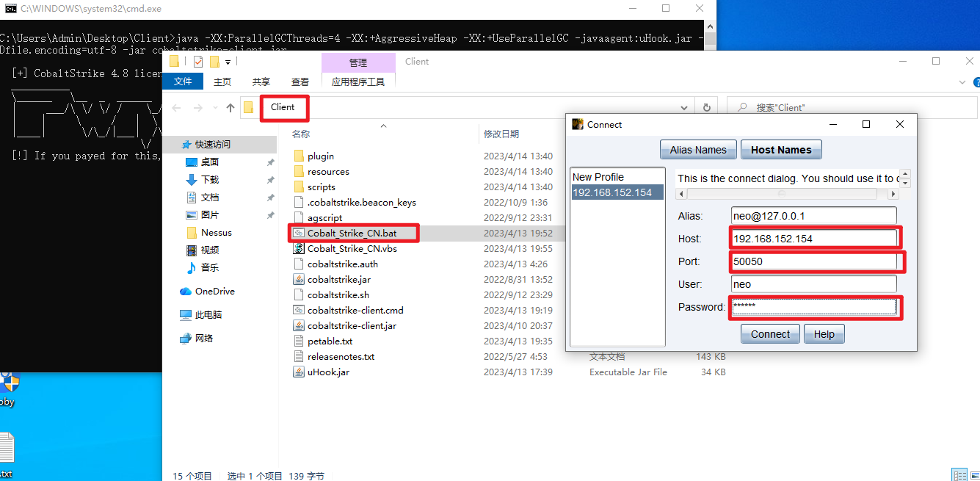The image size is (980, 481).
Task: Select Cobalt_Strike_CN.bat file icon
Action: tap(299, 233)
